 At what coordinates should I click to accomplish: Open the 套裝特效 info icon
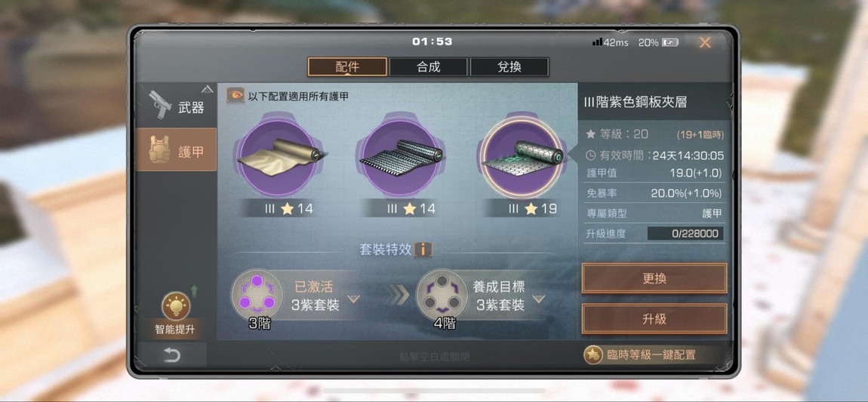click(x=423, y=249)
